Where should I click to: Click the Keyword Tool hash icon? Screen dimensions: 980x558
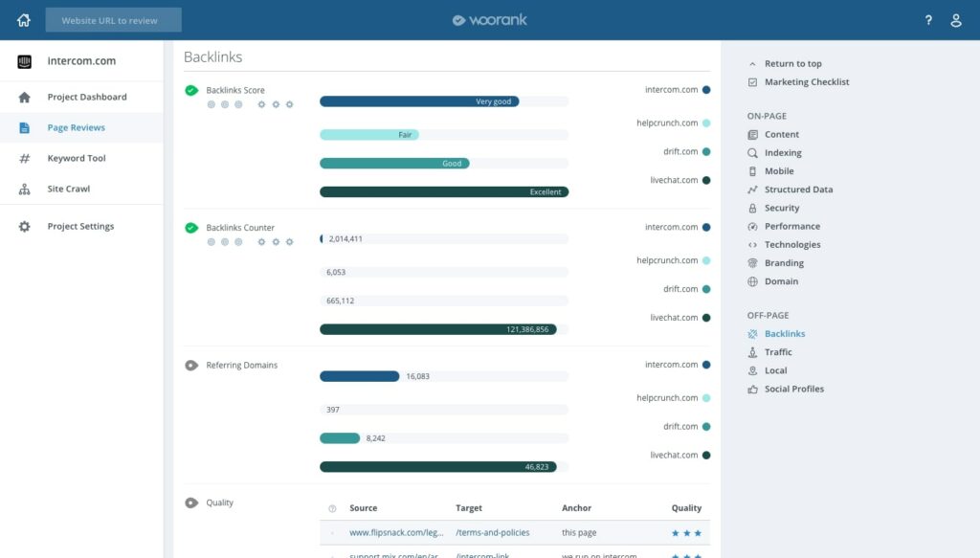coord(24,158)
